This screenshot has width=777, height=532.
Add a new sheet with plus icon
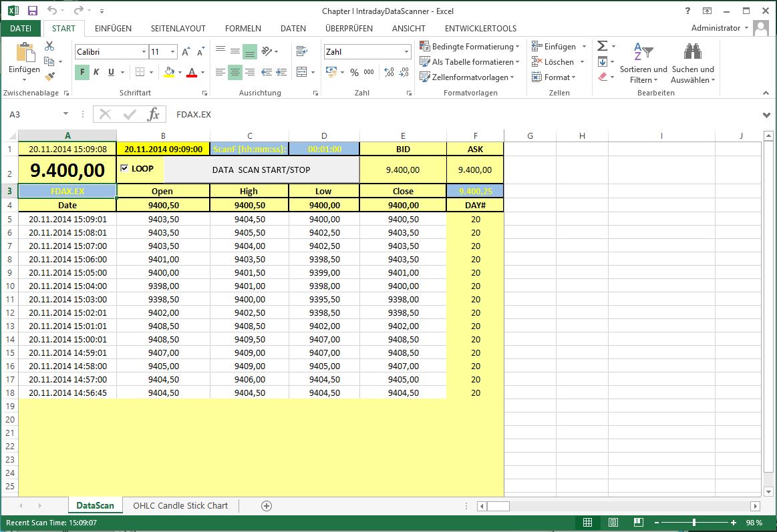point(267,506)
